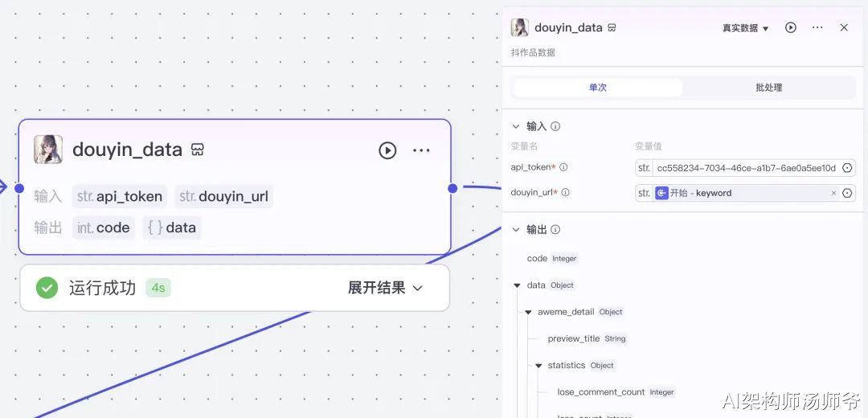Click the plugin store icon beside canvas node title
The width and height of the screenshot is (868, 418).
198,150
